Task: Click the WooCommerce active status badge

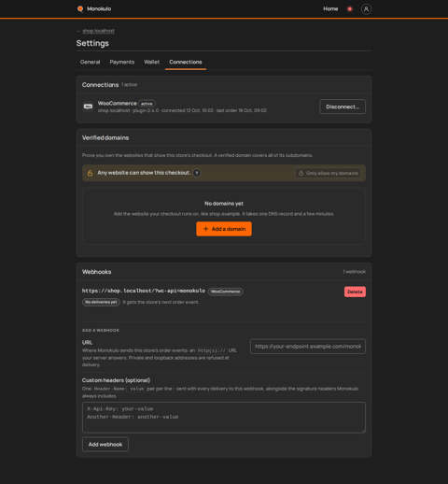Action: 147,104
